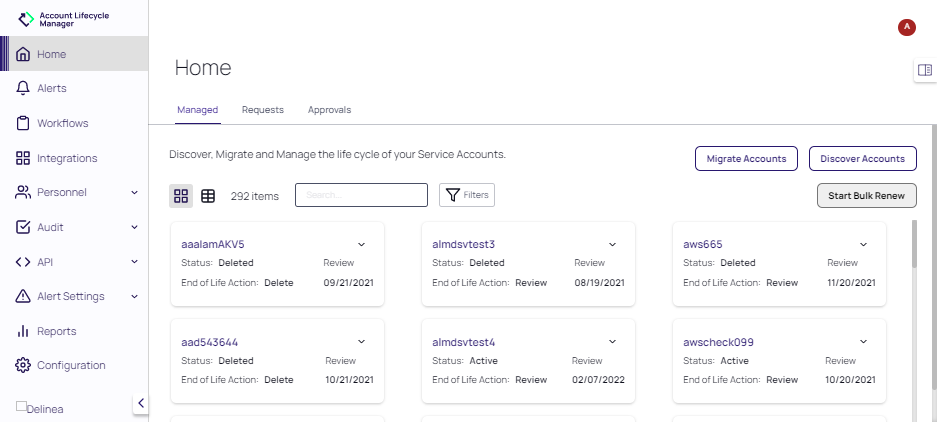Image resolution: width=937 pixels, height=422 pixels.
Task: Switch to the Requests tab
Action: 263,110
